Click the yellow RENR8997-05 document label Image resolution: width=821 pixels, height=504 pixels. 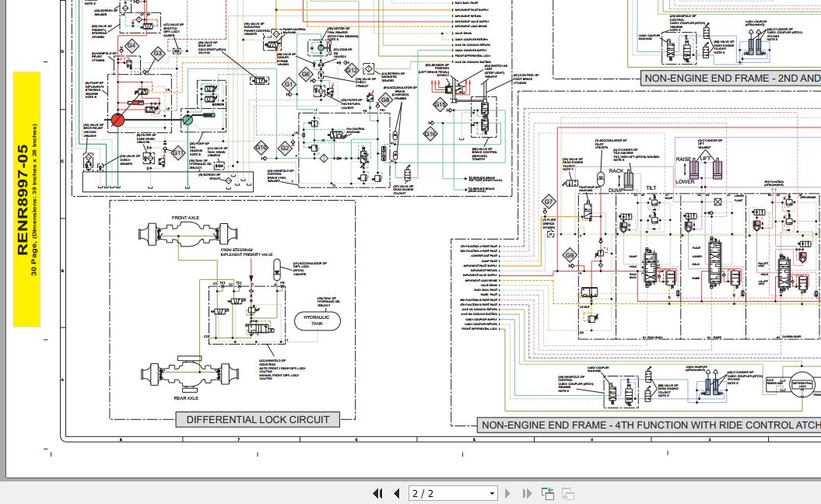[26, 200]
